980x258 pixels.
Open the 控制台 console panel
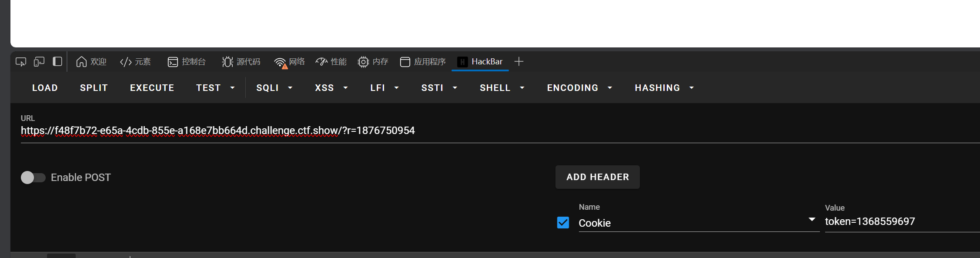coord(187,62)
